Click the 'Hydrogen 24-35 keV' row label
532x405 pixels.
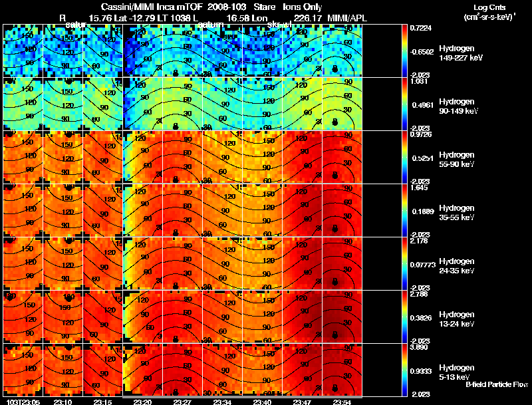tap(457, 266)
